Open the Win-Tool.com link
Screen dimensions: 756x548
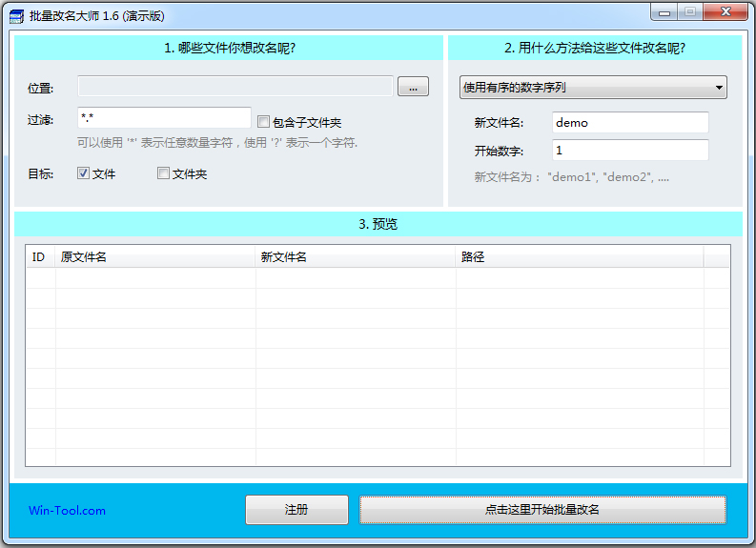67,511
